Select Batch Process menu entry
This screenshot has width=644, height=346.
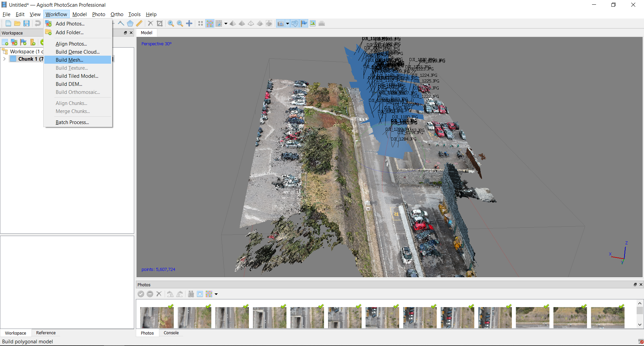(x=72, y=122)
